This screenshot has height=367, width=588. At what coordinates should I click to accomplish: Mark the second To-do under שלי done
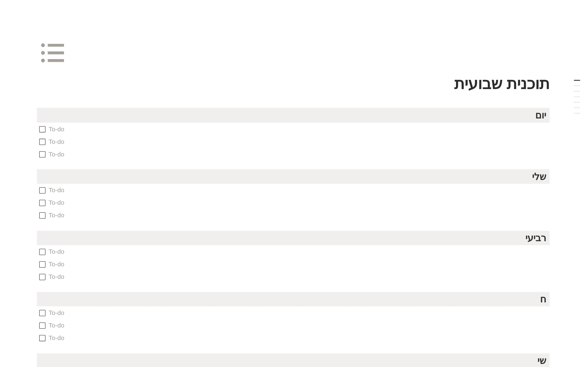[x=42, y=203]
